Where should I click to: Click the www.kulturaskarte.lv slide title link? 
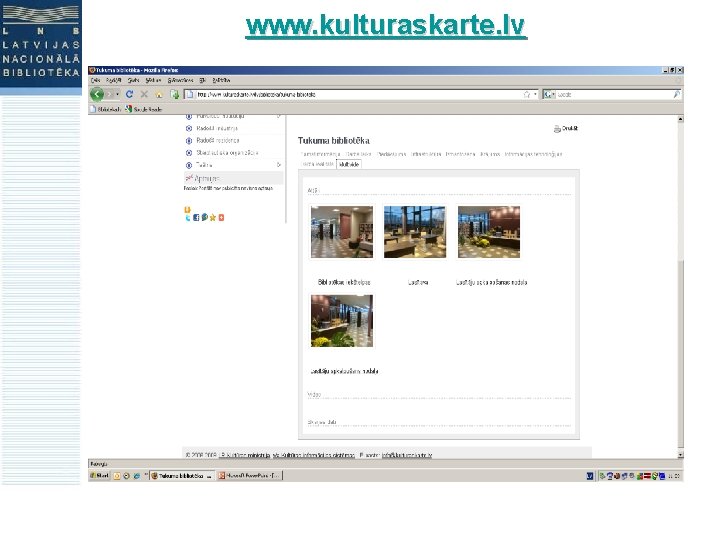pyautogui.click(x=386, y=25)
